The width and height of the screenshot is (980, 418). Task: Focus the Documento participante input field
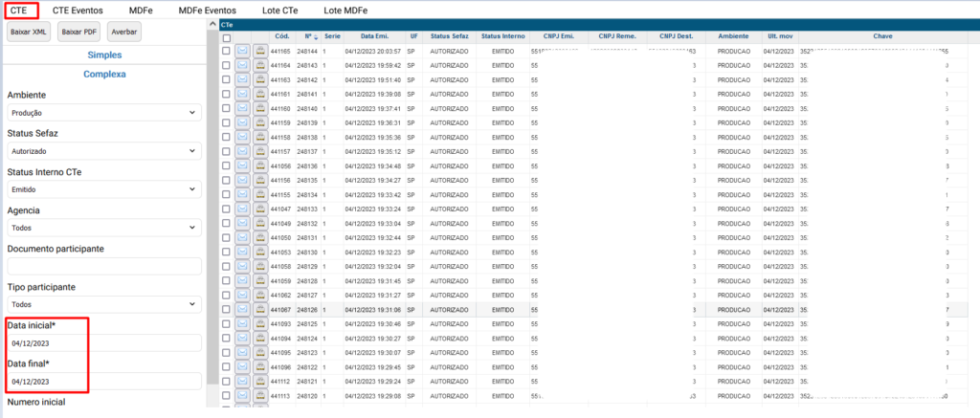pos(104,267)
